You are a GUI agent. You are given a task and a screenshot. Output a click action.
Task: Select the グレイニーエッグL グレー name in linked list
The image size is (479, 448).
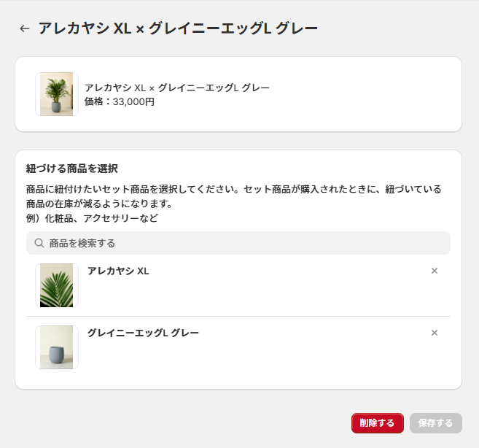(x=143, y=333)
